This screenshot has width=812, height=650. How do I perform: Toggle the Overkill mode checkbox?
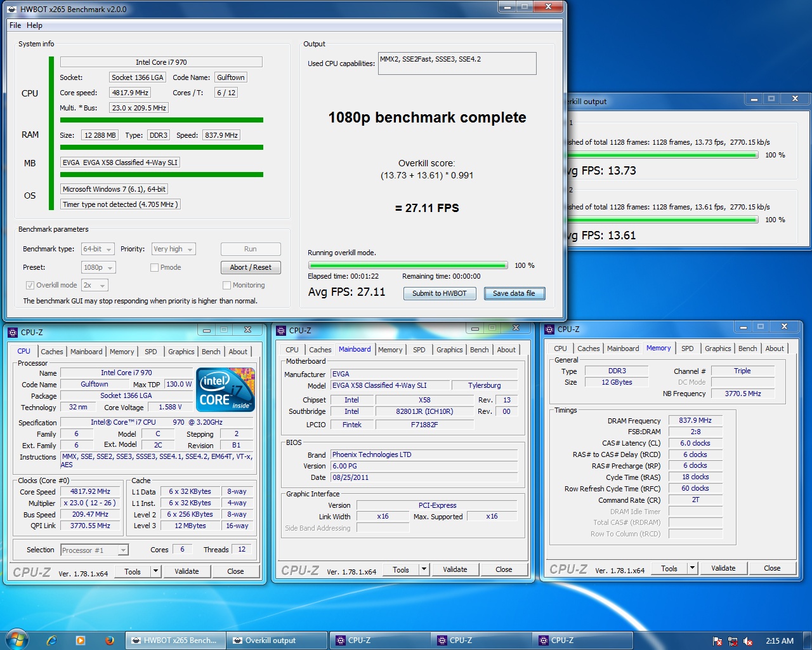click(30, 285)
